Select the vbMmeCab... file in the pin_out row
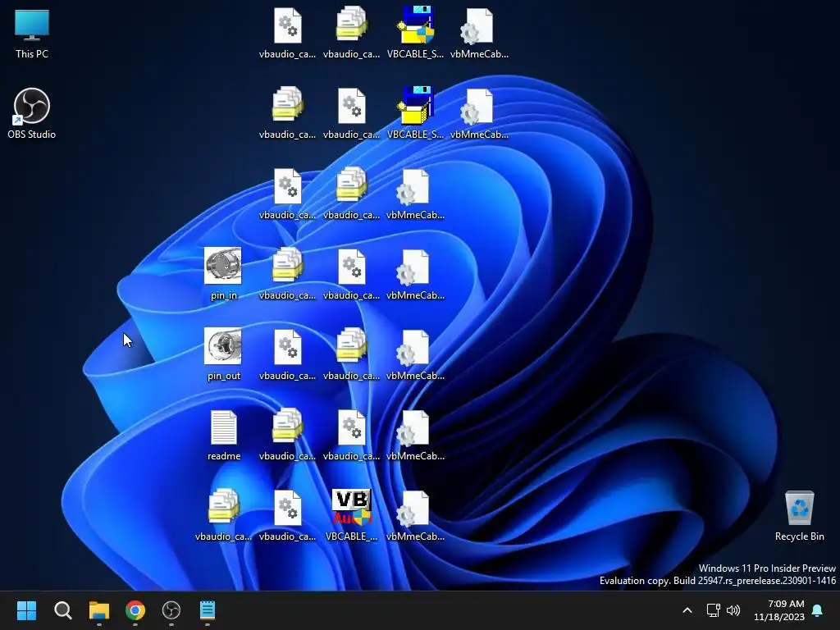 [x=415, y=354]
